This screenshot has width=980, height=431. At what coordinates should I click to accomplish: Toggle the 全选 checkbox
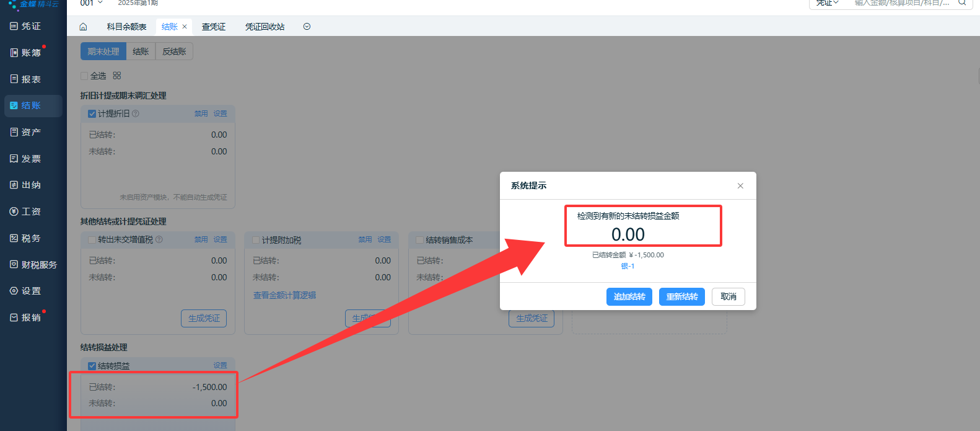pos(84,76)
